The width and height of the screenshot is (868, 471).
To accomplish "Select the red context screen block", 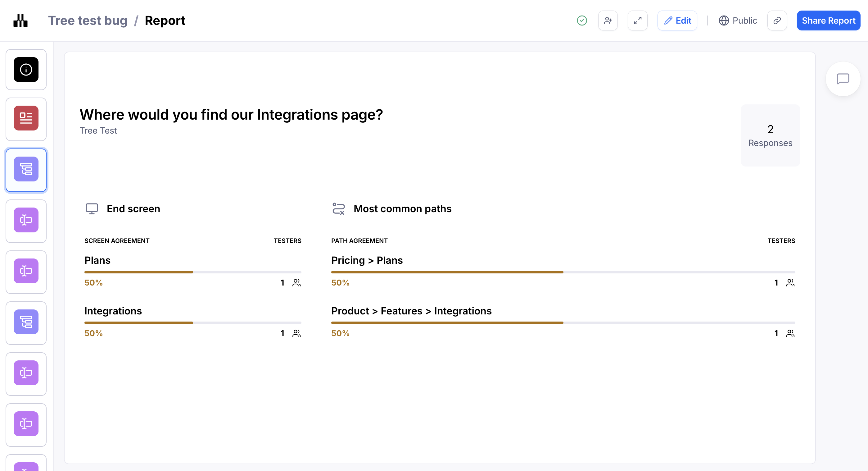I will tap(26, 118).
